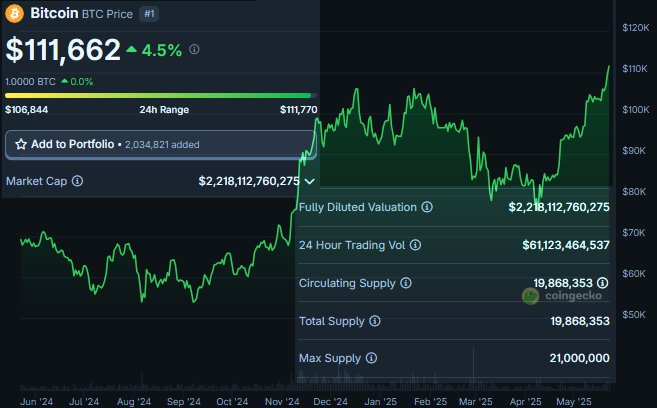Click the $80K price axis label
Screen dimensions: 657x408
pos(634,192)
